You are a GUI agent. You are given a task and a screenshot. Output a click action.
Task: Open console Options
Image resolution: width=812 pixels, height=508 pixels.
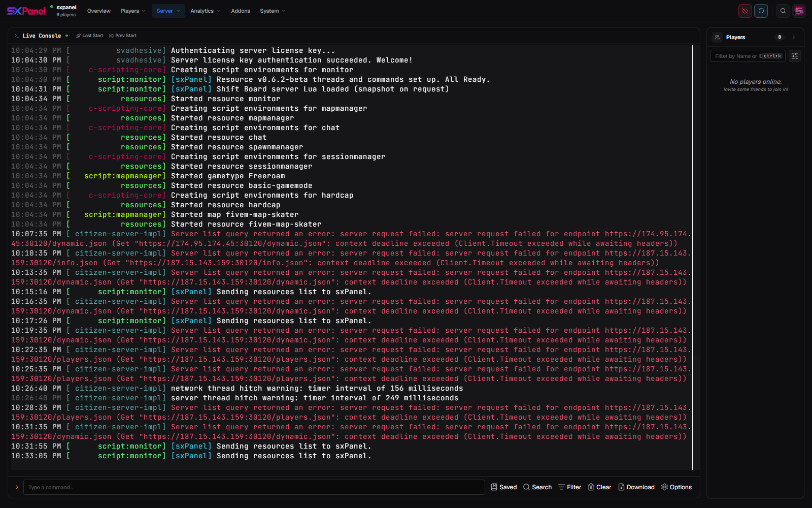(676, 487)
